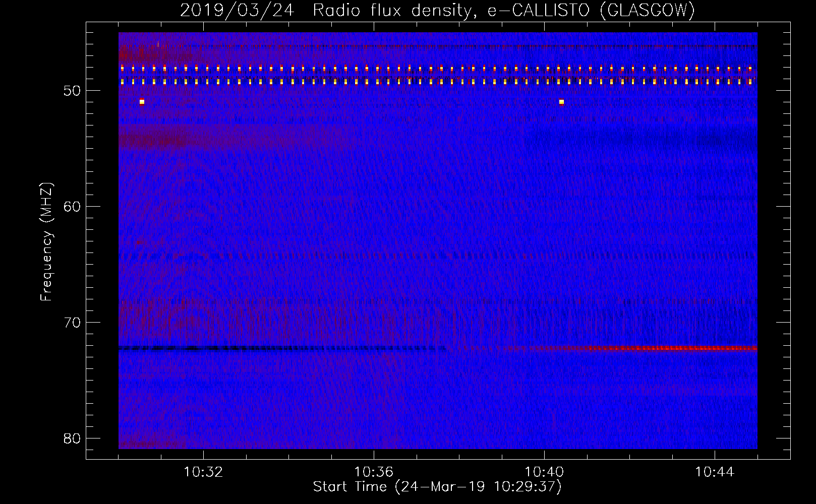816x504 pixels.
Task: Click the 50 MHz frequency tick label
Action: pos(72,91)
